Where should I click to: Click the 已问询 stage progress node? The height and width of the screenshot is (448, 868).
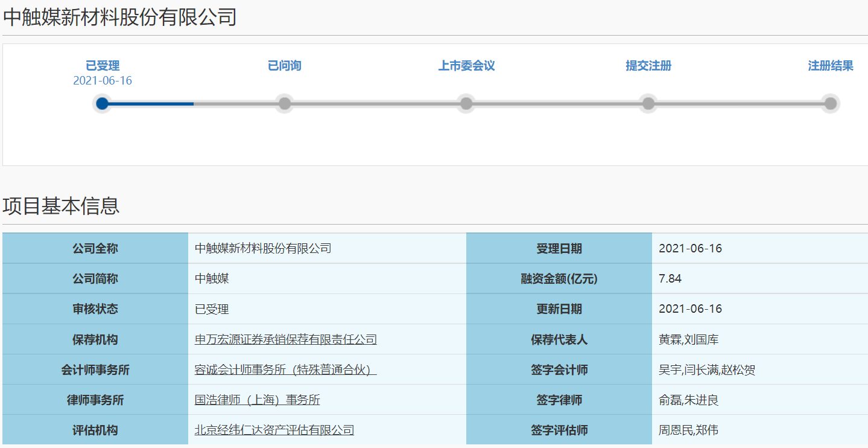coord(284,103)
